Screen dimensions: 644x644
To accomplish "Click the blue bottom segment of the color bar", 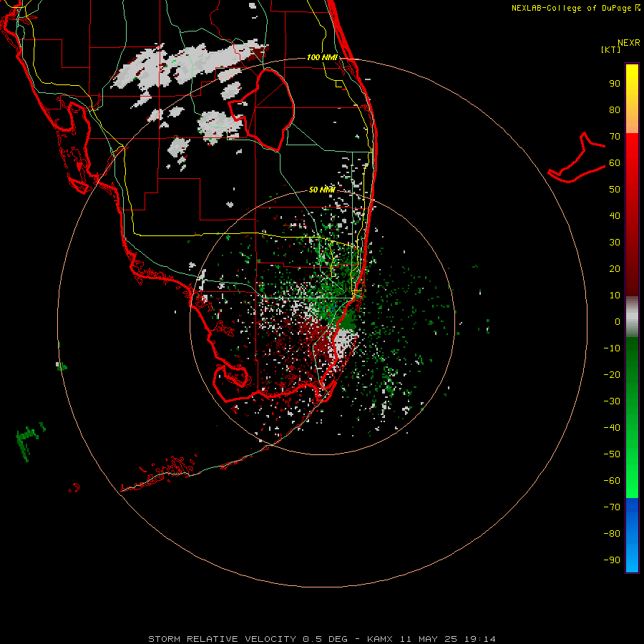I will [632, 535].
